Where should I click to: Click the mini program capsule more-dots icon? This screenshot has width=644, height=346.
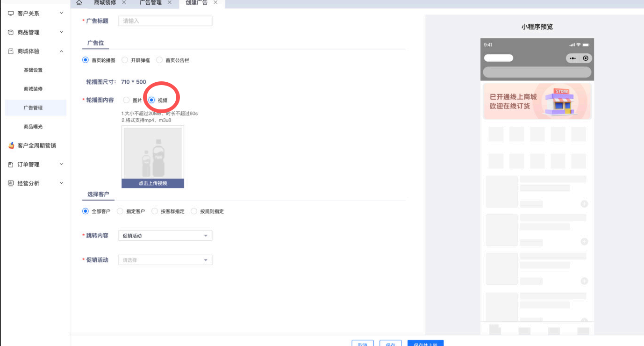(x=573, y=58)
